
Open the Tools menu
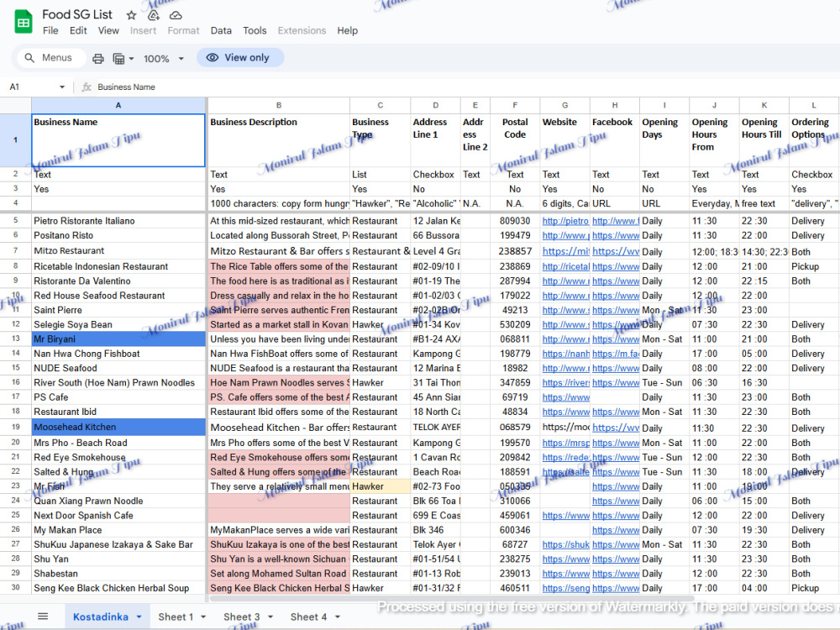255,30
